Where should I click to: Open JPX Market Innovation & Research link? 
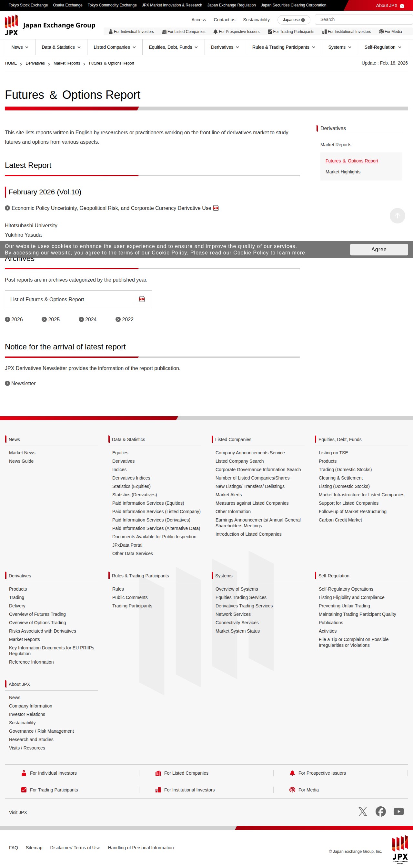coord(172,5)
